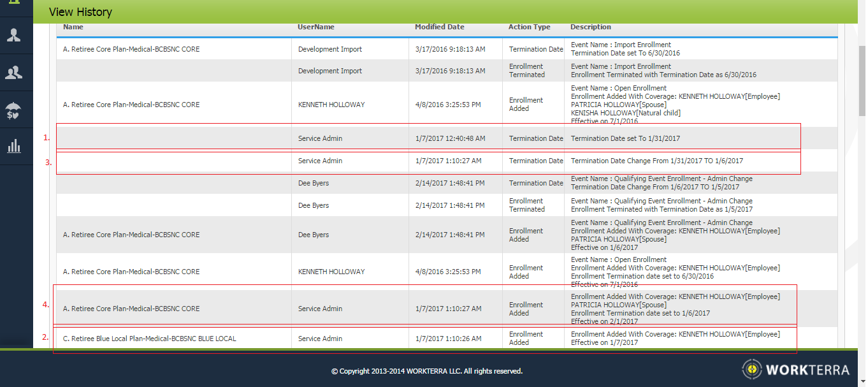Select the first A. Retiree Core Plan row
Image resolution: width=868 pixels, height=387 pixels.
pyautogui.click(x=131, y=49)
